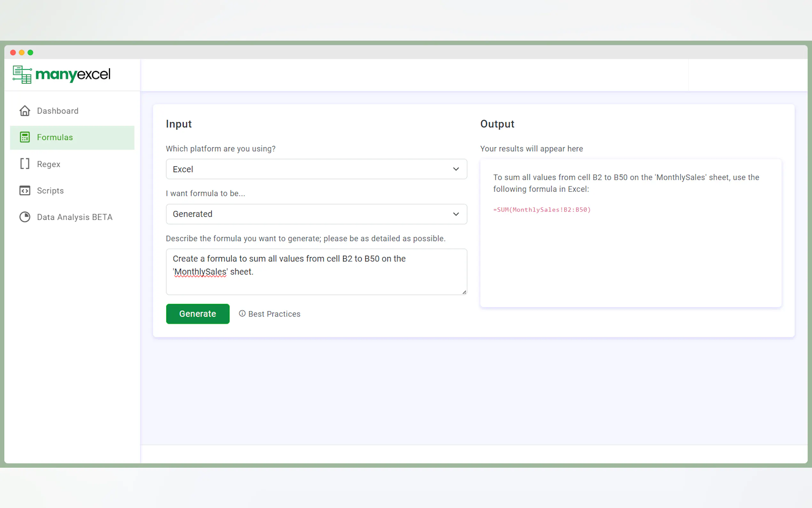812x508 pixels.
Task: Expand the Generated formula type dropdown
Action: click(316, 214)
